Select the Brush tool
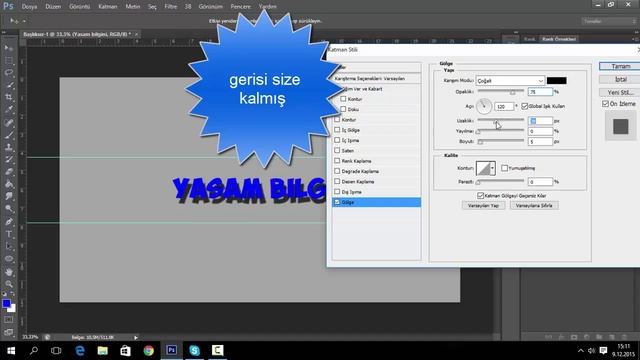Image resolution: width=640 pixels, height=360 pixels. pos(9,135)
